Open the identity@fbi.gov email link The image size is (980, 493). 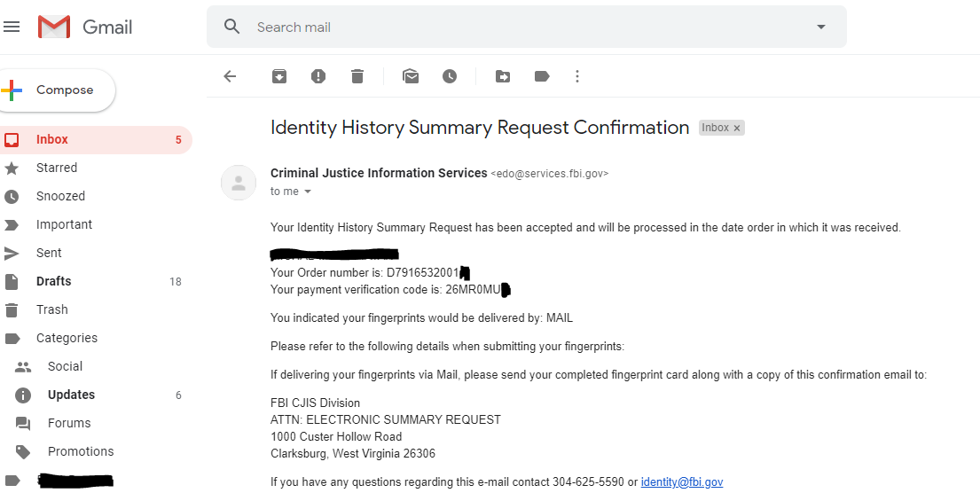[x=682, y=481]
